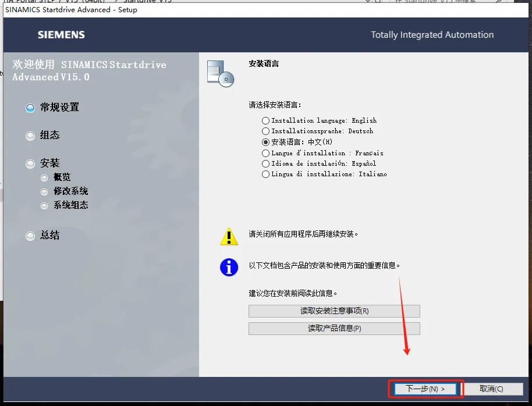
Task: Click the 请选择安装语言 label
Action: pyautogui.click(x=275, y=105)
